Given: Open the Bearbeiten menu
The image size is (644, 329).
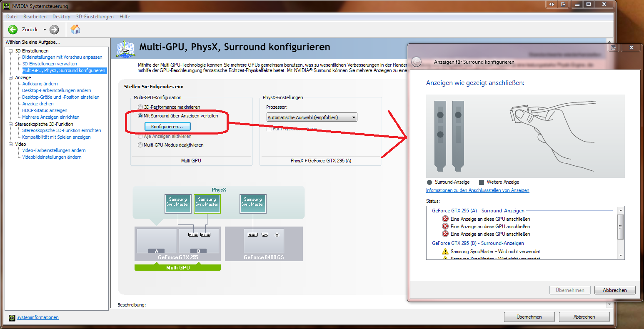Looking at the screenshot, I should point(35,17).
